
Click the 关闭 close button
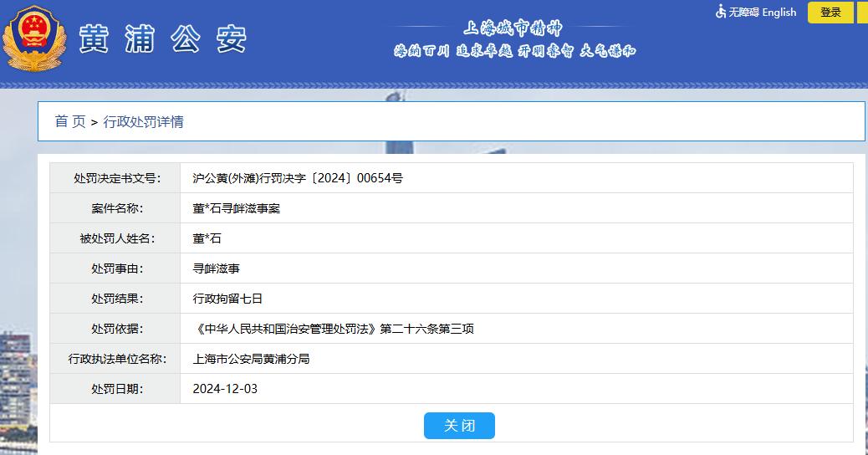[x=459, y=426]
